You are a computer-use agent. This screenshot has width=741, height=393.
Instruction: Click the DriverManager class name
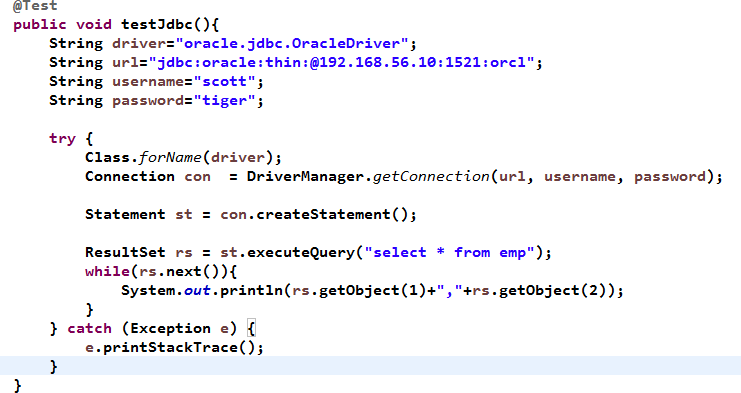[305, 177]
